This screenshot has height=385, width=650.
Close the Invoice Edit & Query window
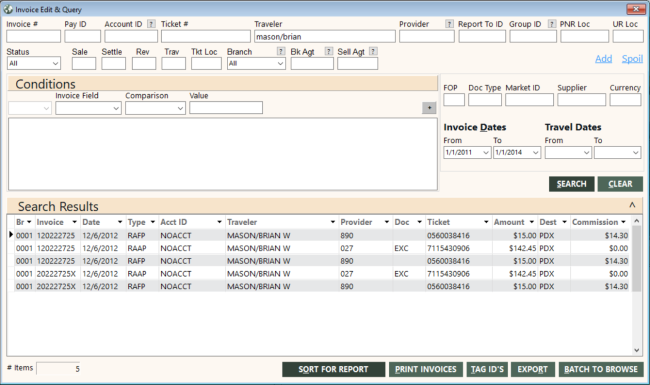(635, 9)
